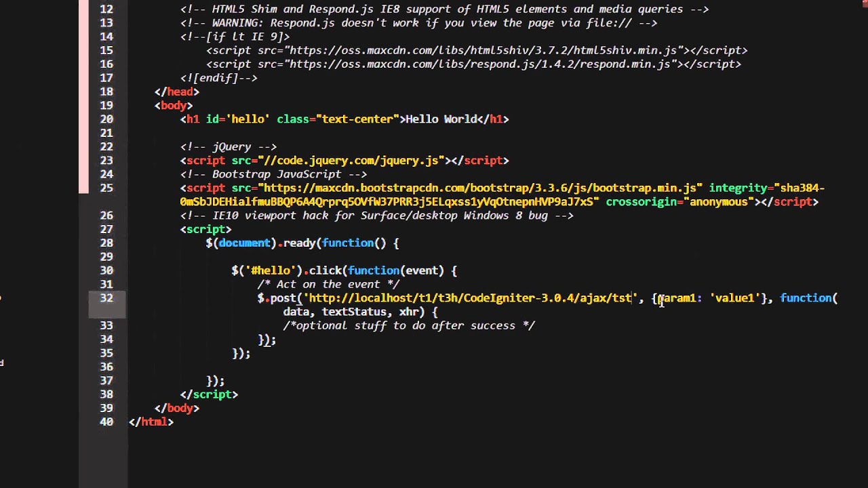
Task: Click the closing '</script>' tag on line 38
Action: [210, 394]
